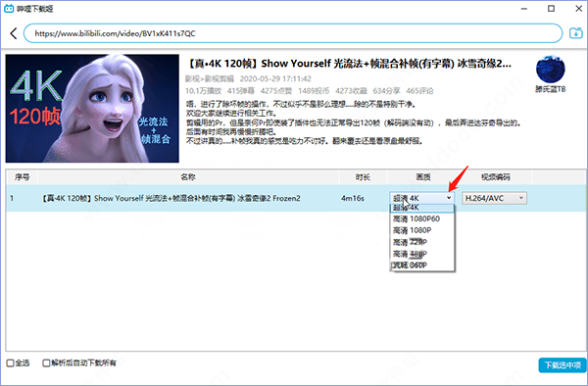This screenshot has height=386, width=588.
Task: Pick the 高清 1080P quality option
Action: click(x=422, y=230)
